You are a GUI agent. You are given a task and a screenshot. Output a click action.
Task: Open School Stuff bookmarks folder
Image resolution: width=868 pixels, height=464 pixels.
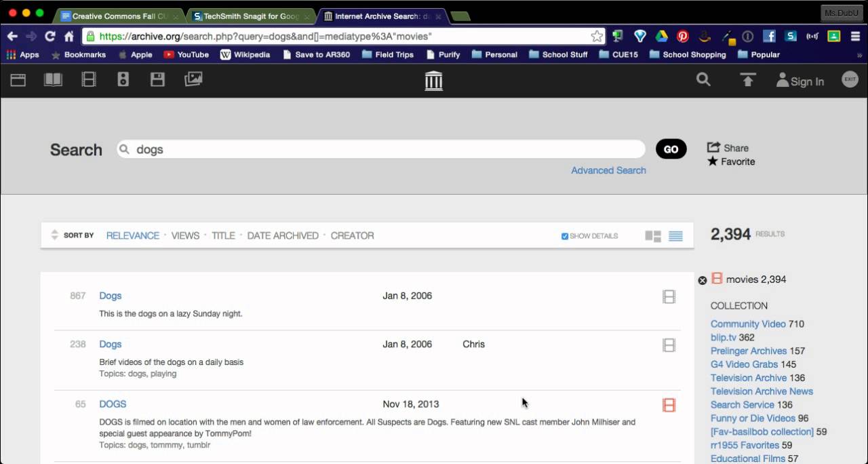tap(558, 54)
